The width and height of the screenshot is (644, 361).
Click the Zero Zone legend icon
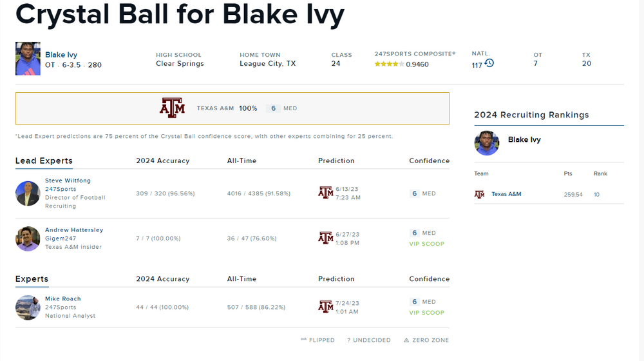point(406,340)
